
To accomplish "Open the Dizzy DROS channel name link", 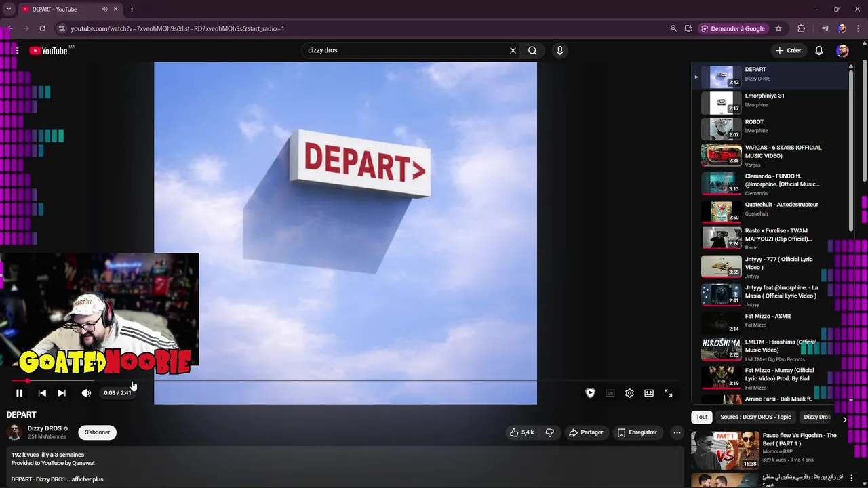I will click(x=45, y=428).
